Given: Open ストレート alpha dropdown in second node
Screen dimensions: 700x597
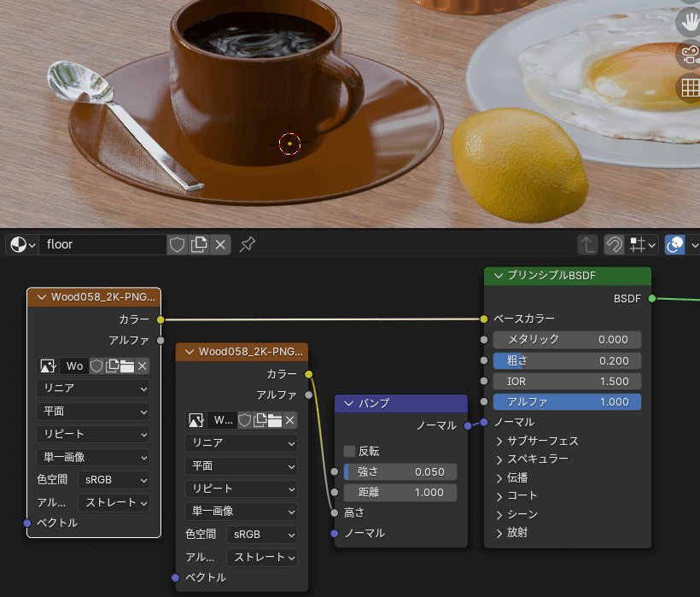Looking at the screenshot, I should pos(262,557).
